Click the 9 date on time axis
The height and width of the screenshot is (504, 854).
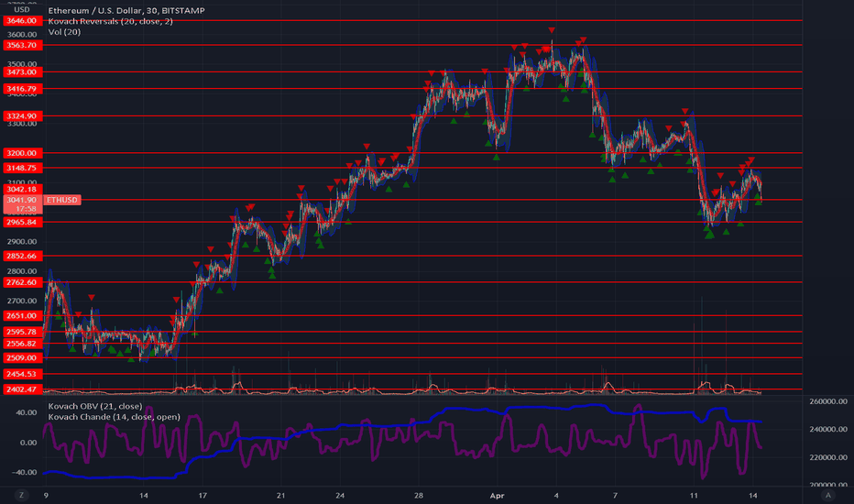click(x=47, y=496)
